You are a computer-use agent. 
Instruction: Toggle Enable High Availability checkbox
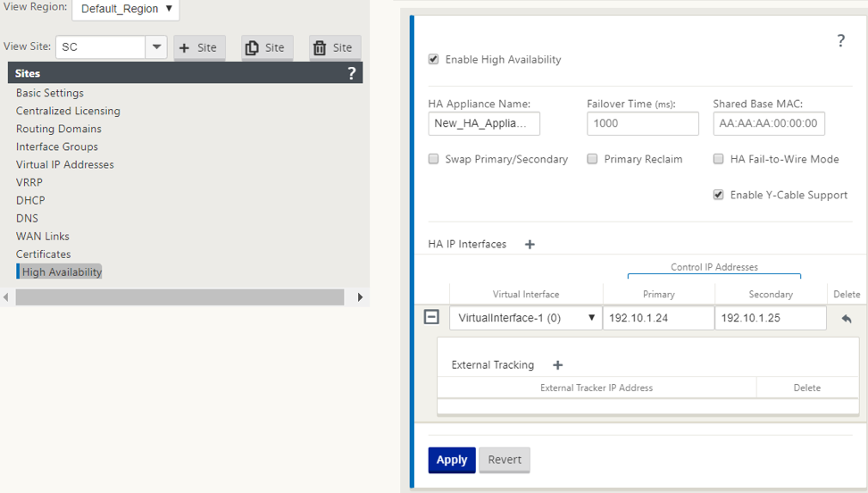click(433, 59)
